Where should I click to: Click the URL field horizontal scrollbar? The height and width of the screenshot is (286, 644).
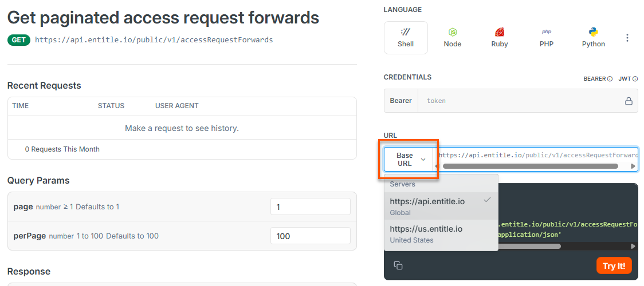530,166
